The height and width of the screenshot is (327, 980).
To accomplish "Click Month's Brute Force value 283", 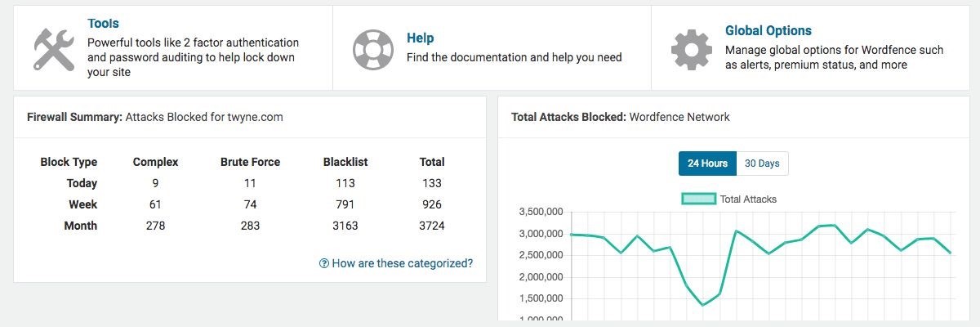I will click(250, 226).
